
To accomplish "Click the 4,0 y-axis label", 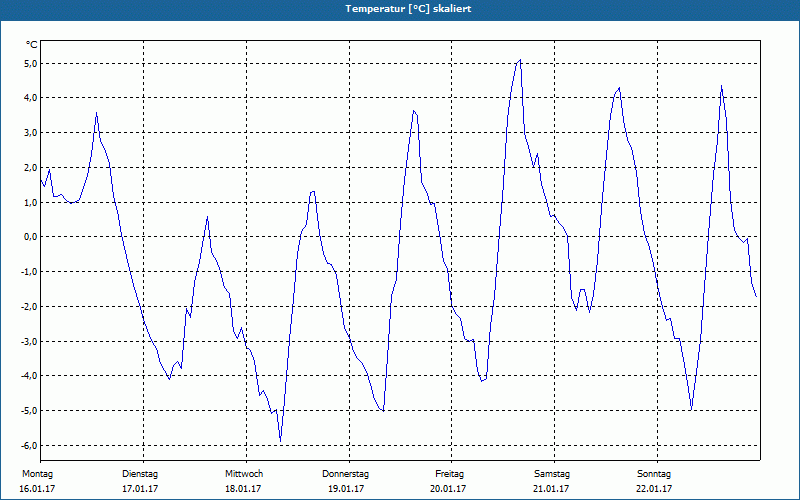I will pyautogui.click(x=31, y=98).
